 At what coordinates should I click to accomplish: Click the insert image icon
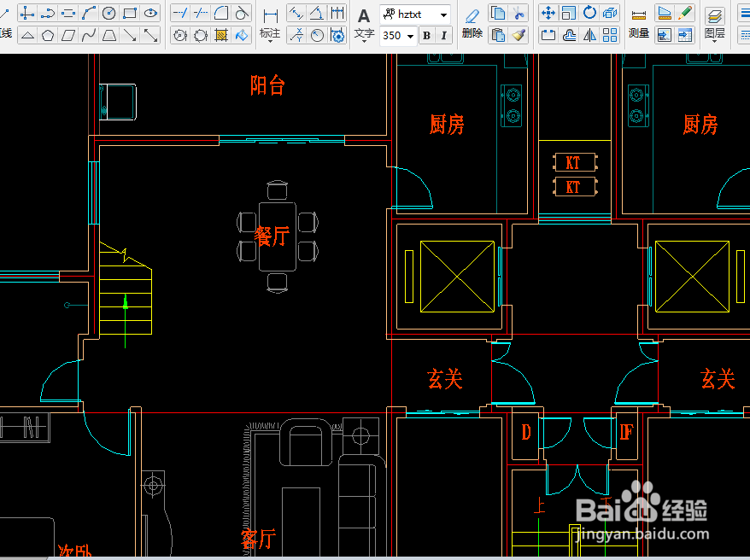[665, 35]
